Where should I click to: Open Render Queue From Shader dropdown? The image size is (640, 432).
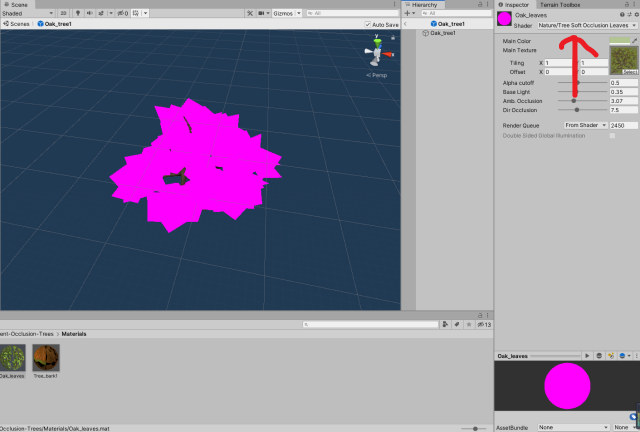point(584,125)
